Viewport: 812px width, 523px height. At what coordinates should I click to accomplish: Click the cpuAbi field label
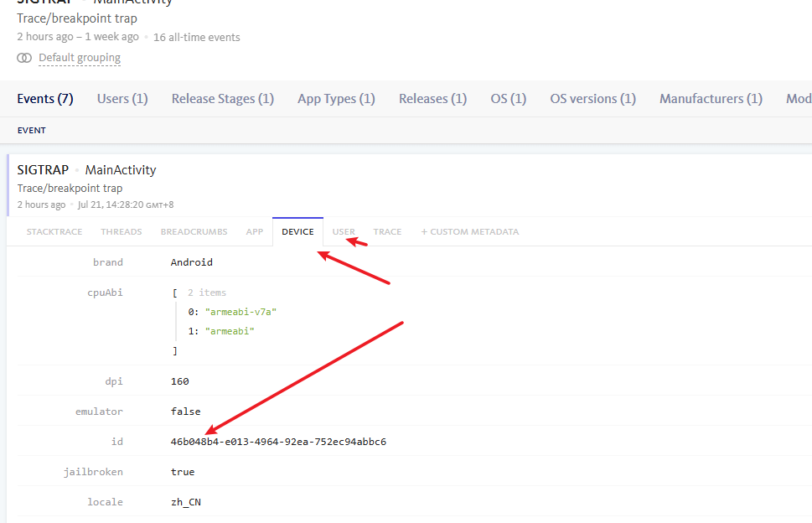pyautogui.click(x=105, y=293)
